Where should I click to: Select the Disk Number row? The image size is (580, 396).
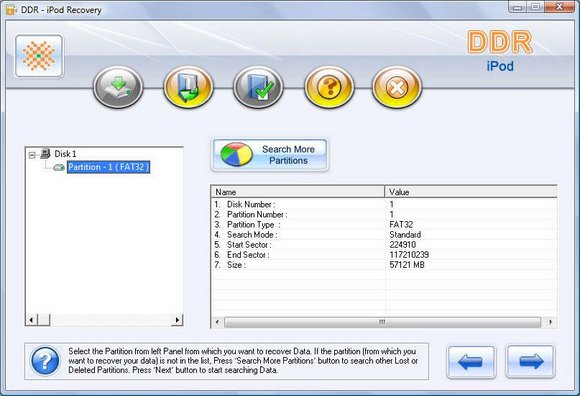click(384, 204)
